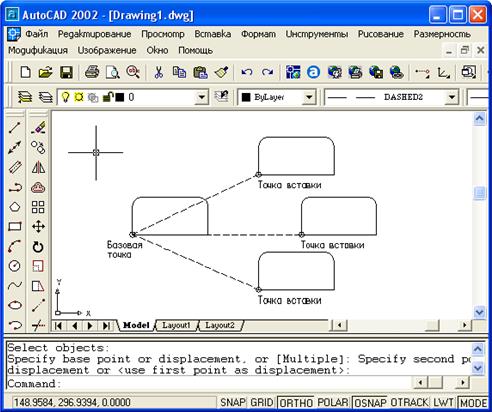Screen dimensions: 492x412
Task: Select the Circle tool
Action: [x=15, y=266]
